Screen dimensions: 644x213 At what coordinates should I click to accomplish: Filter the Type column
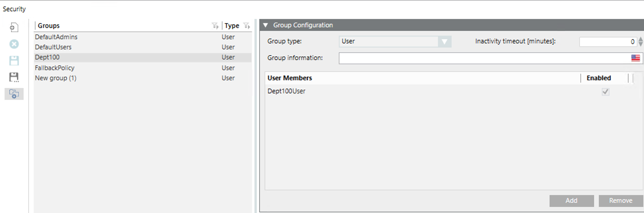pyautogui.click(x=246, y=26)
